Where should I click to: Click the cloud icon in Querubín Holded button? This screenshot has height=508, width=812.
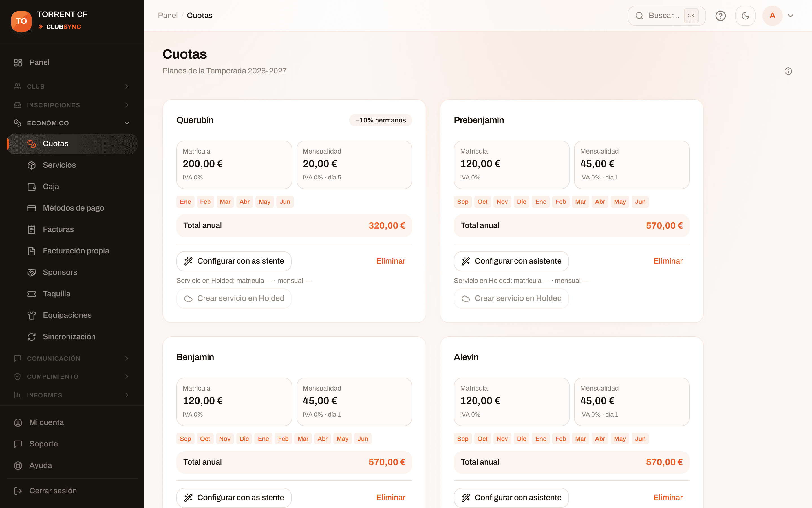click(x=188, y=299)
